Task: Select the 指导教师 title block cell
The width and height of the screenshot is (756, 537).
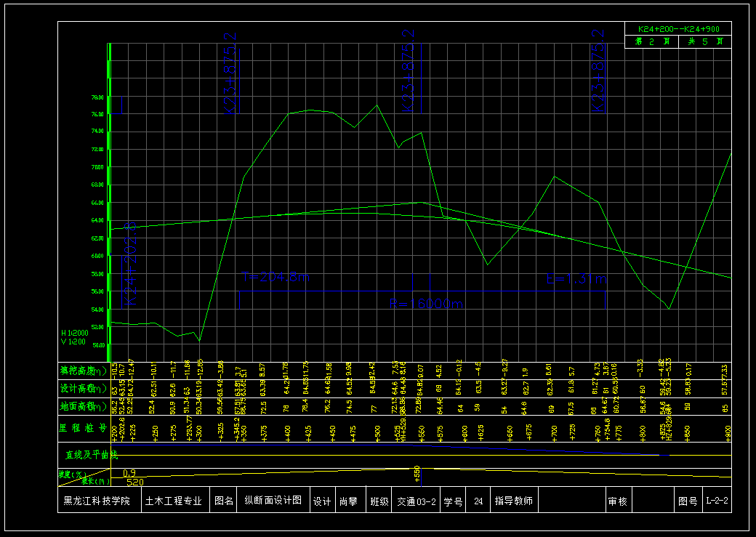Action: click(x=513, y=501)
